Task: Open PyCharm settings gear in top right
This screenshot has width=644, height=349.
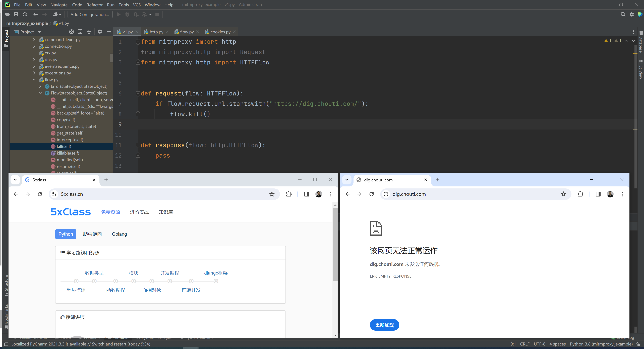Action: point(632,15)
